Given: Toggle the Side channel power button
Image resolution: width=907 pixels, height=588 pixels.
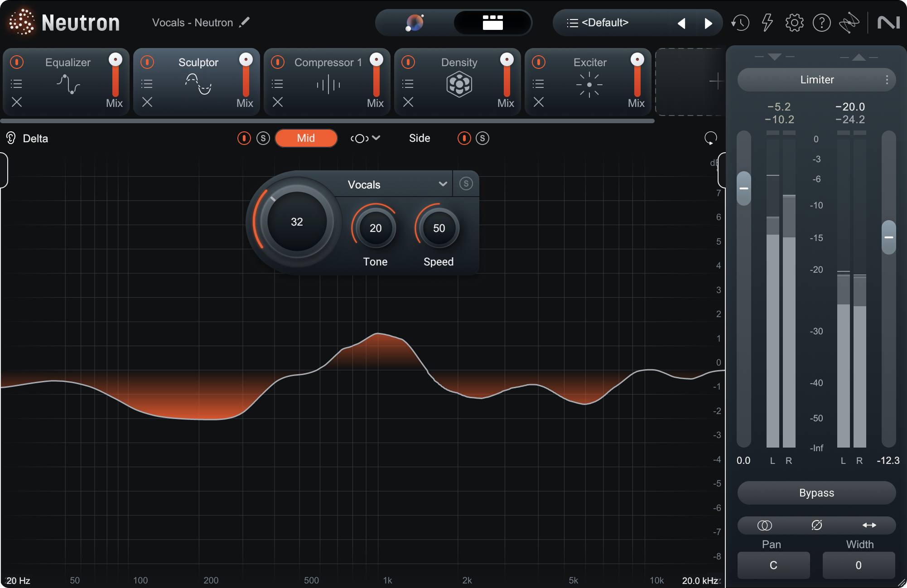Looking at the screenshot, I should click(464, 138).
